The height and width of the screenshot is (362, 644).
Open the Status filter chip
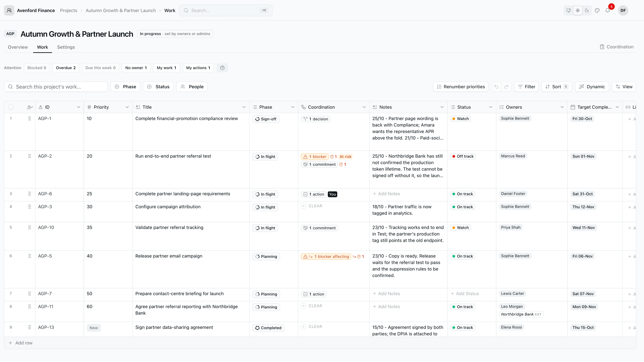(158, 87)
